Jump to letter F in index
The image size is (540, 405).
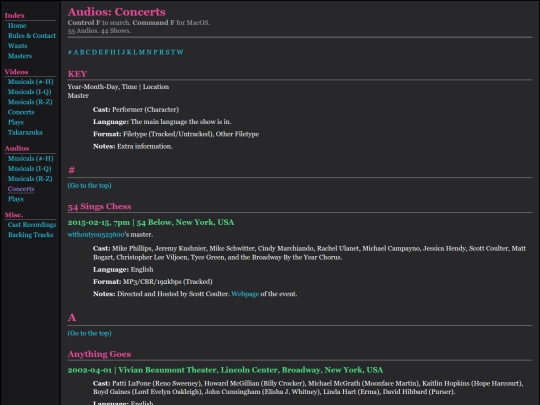(x=106, y=52)
